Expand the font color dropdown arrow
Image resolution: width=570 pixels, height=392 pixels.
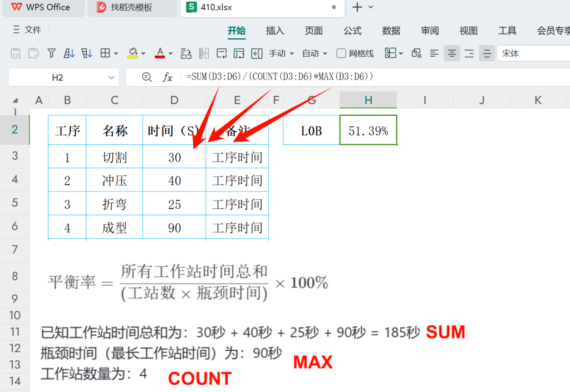pos(170,53)
